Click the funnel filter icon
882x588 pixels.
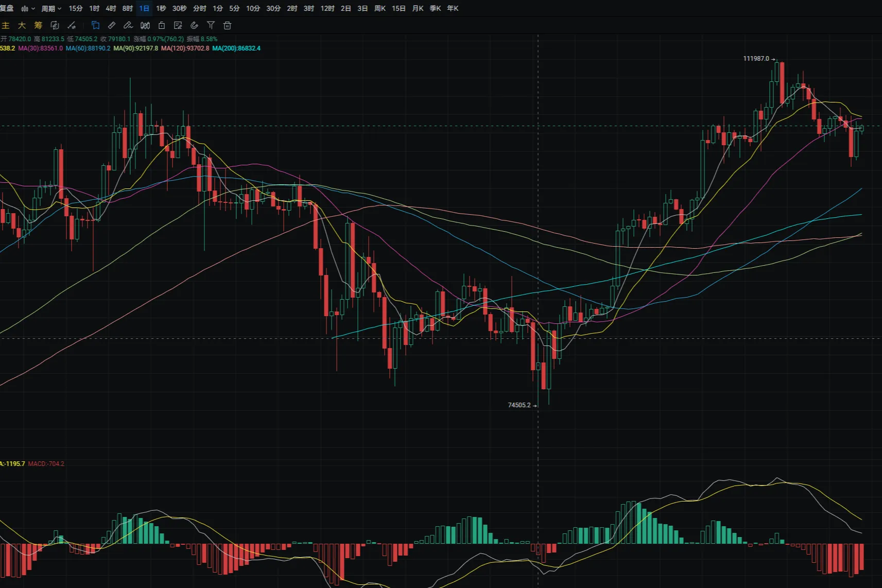coord(211,25)
